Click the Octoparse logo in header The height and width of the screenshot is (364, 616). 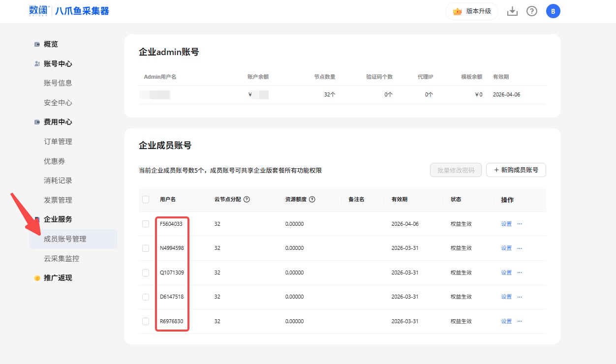coord(69,11)
